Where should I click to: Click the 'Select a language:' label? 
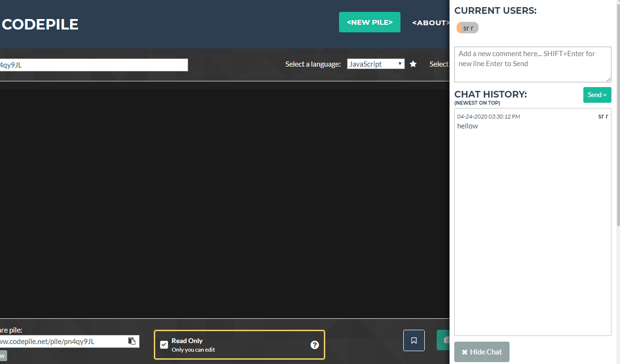(313, 64)
